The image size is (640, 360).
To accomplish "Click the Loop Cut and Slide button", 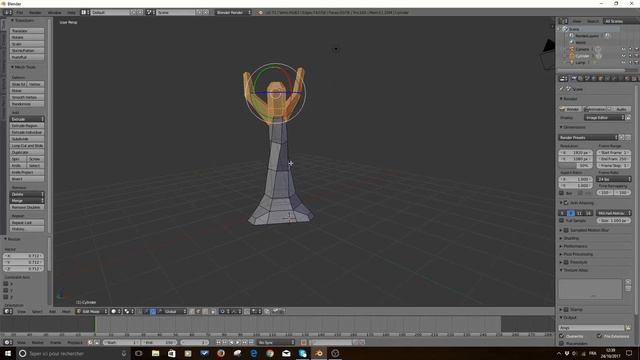I will click(27, 146).
